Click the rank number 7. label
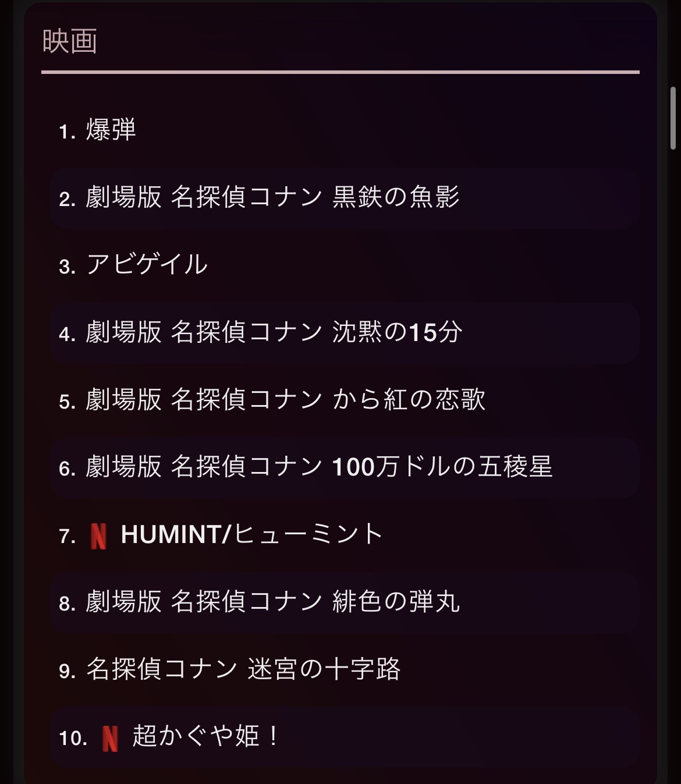The width and height of the screenshot is (681, 784). point(67,536)
